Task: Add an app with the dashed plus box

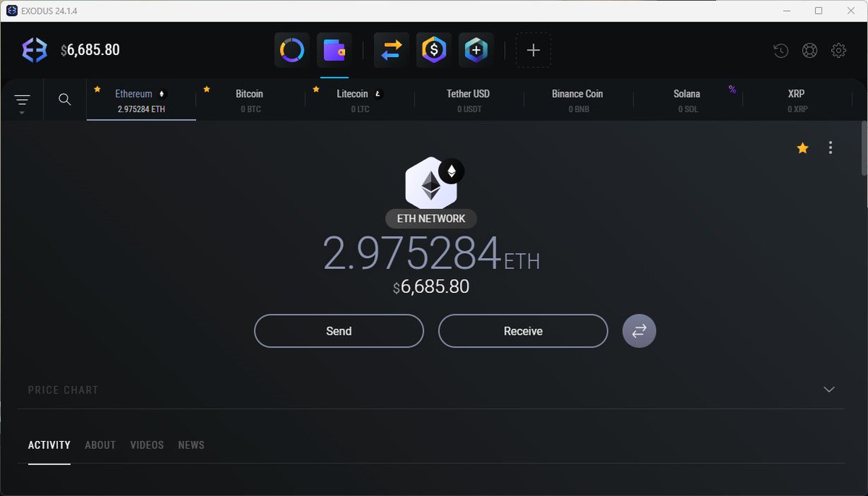Action: [x=533, y=50]
